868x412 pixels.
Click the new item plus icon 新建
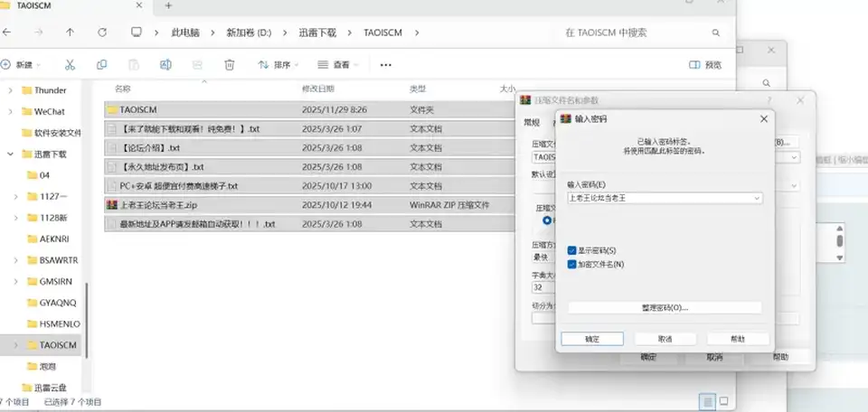pos(5,65)
